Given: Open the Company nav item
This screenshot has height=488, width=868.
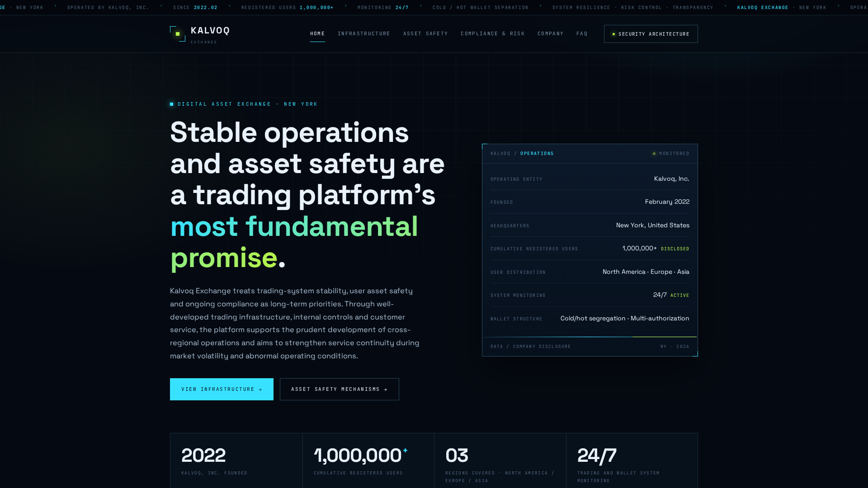Looking at the screenshot, I should point(551,34).
